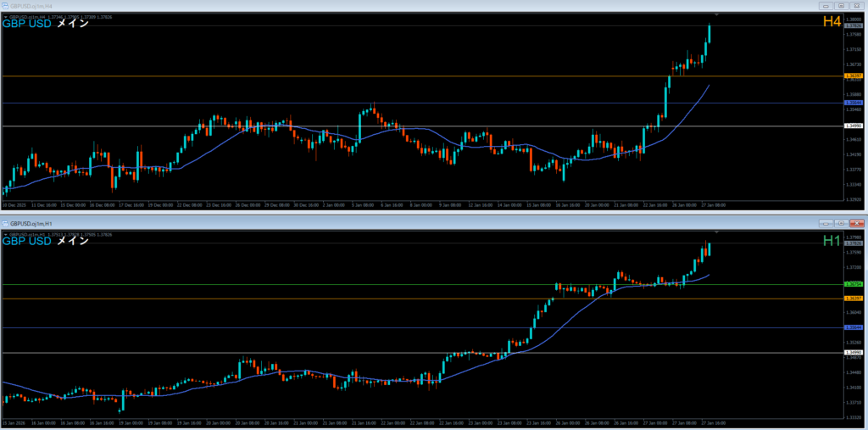This screenshot has width=868, height=430.
Task: Select the white 1.34990 price tag in H4 chart
Action: pos(854,126)
